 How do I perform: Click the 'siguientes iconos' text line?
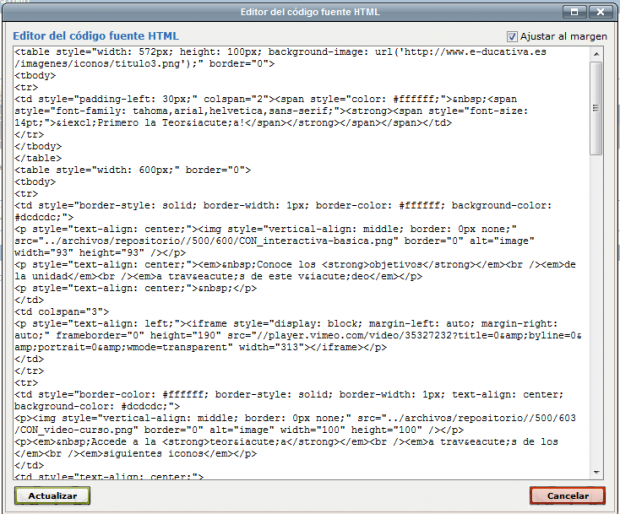(x=135, y=454)
